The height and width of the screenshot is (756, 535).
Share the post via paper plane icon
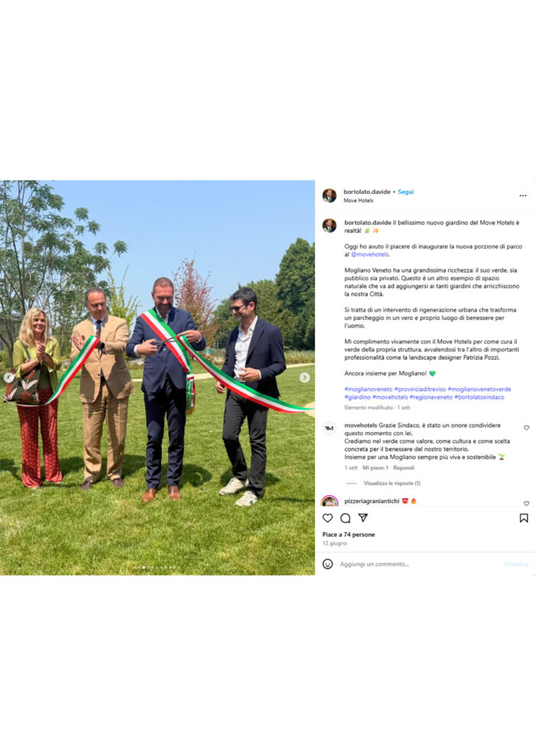click(363, 517)
